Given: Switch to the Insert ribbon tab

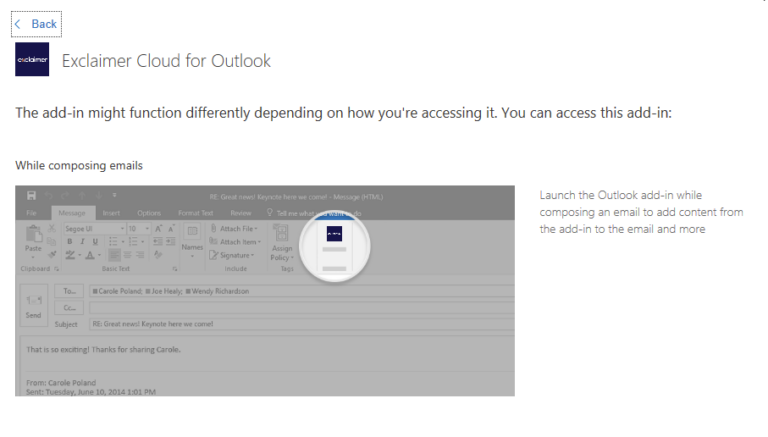Looking at the screenshot, I should (111, 213).
